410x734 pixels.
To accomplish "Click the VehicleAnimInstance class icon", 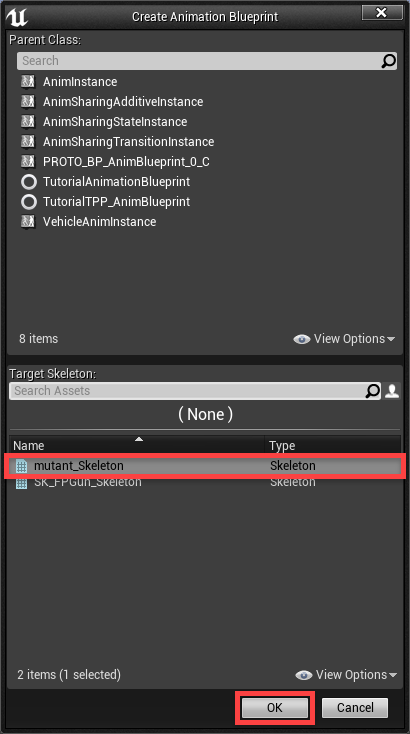I will click(x=28, y=221).
